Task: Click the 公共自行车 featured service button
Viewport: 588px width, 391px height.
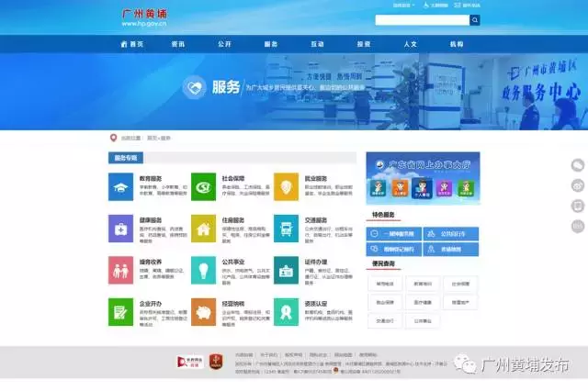Action: pos(446,234)
